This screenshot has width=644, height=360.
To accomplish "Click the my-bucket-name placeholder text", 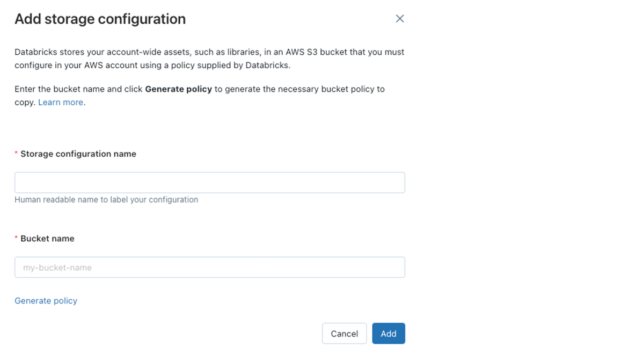I will [57, 268].
